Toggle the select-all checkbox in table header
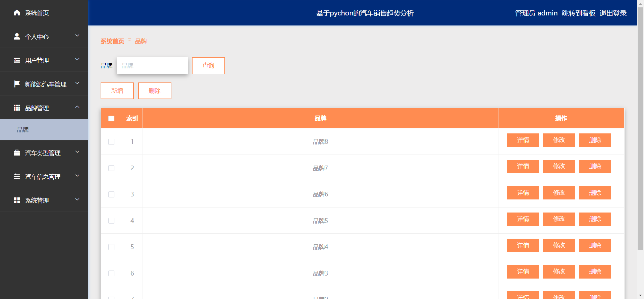The image size is (644, 299). point(111,118)
